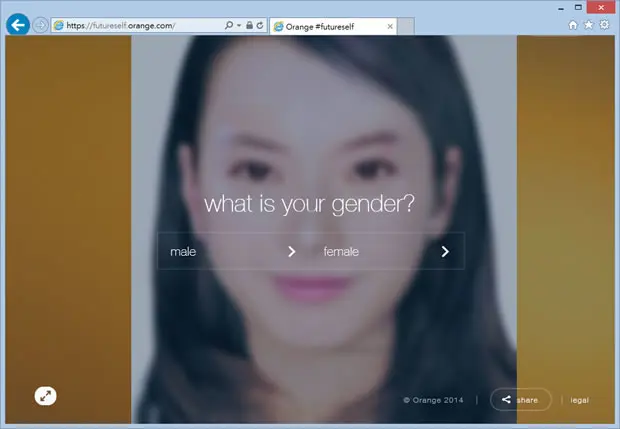Click the chevron next to male
Viewport: 620px width, 429px height.
pos(291,251)
